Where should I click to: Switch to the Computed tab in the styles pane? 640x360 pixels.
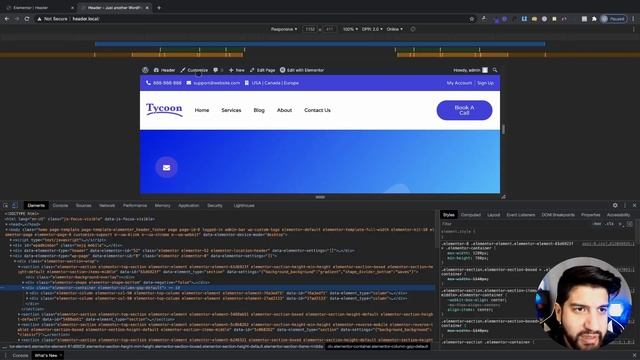pos(471,215)
